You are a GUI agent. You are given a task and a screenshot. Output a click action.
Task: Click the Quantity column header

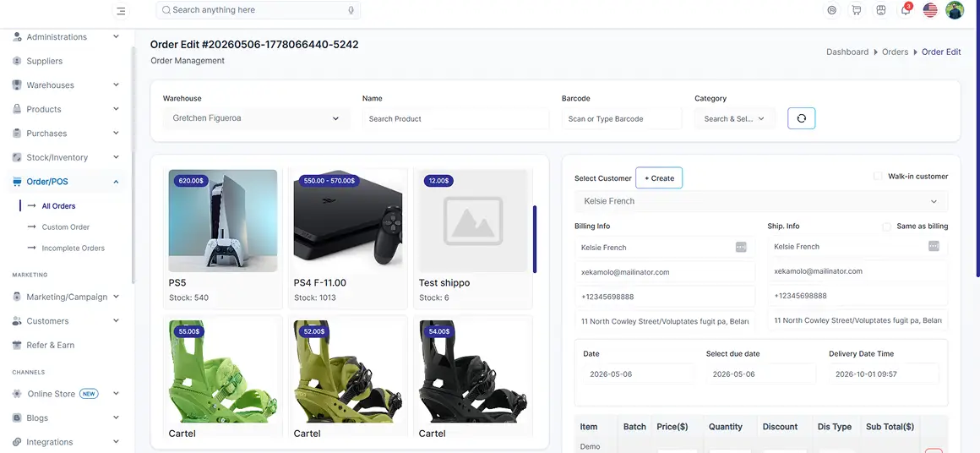point(725,427)
